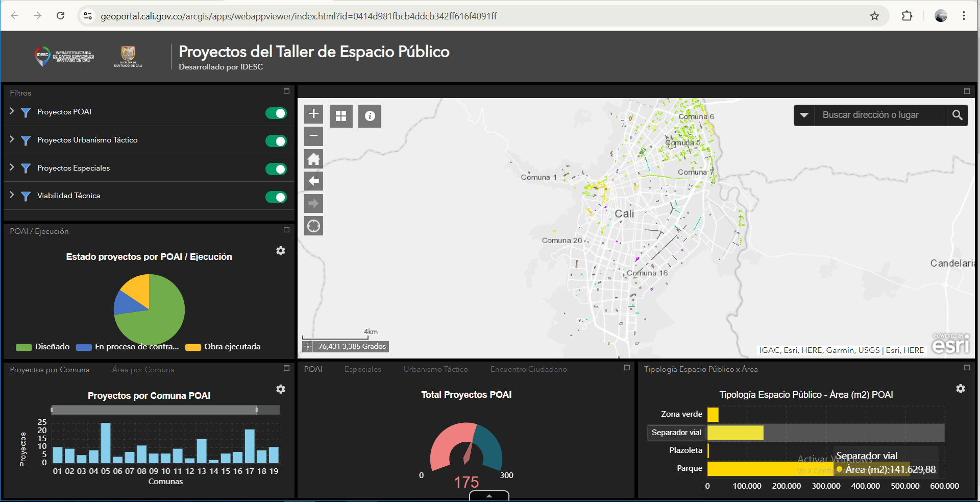
Task: Go to previous map extent arrow
Action: (x=313, y=181)
